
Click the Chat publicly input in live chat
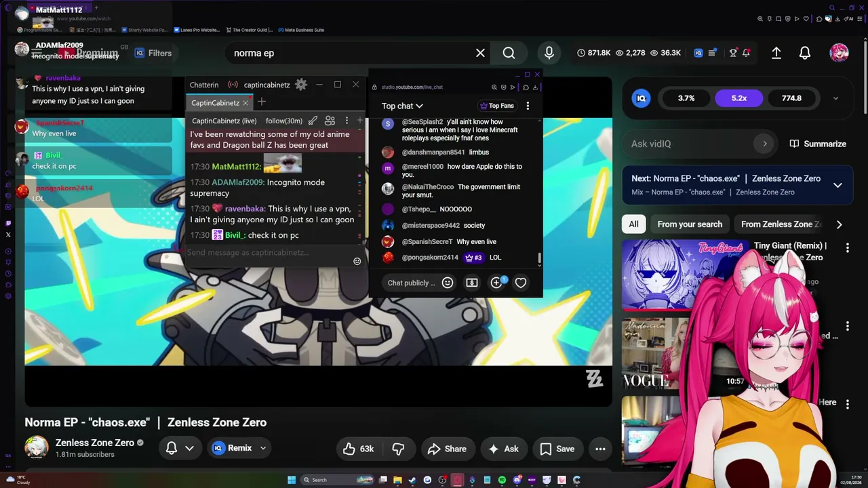click(411, 283)
